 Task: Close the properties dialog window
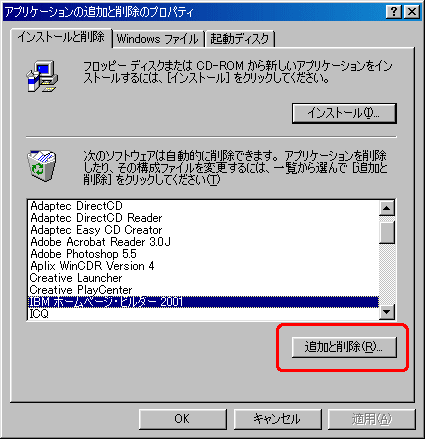(412, 12)
